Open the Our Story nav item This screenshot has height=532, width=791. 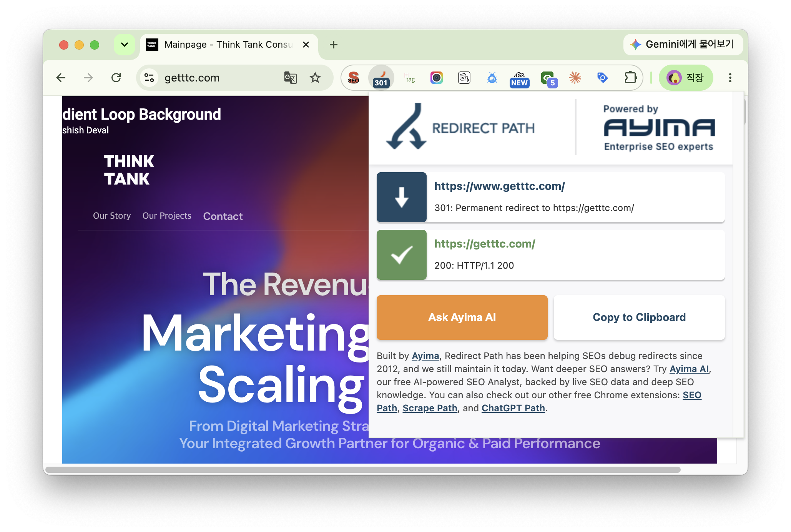pyautogui.click(x=112, y=216)
